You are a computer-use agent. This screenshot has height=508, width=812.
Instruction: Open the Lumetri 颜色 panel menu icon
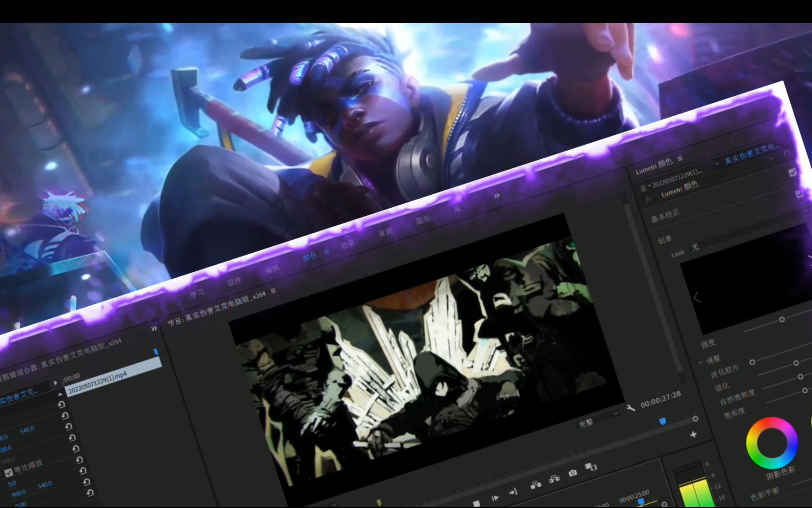pyautogui.click(x=680, y=158)
